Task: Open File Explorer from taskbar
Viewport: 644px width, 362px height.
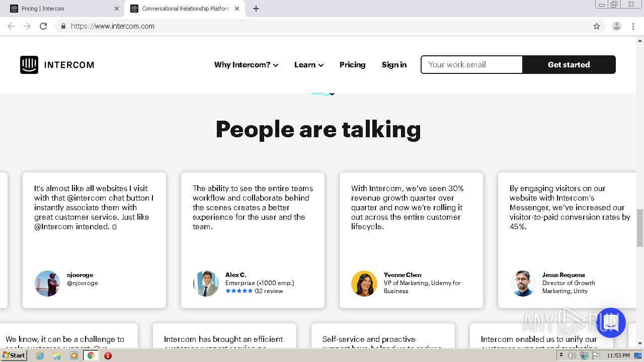Action: (57, 355)
